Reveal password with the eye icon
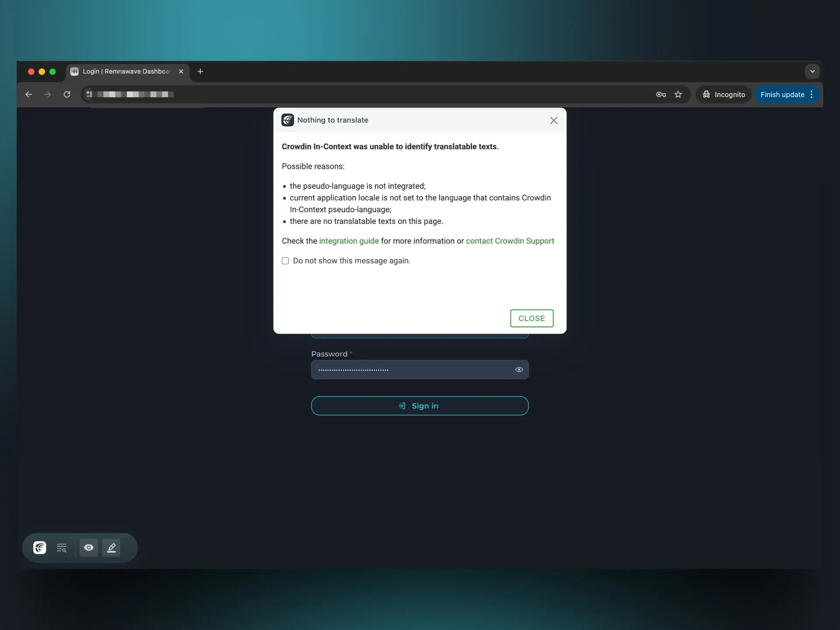The width and height of the screenshot is (840, 630). 519,370
